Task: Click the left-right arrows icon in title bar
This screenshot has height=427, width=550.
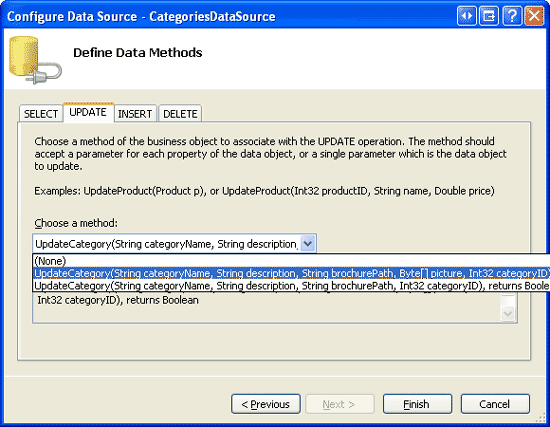Action: (x=467, y=16)
